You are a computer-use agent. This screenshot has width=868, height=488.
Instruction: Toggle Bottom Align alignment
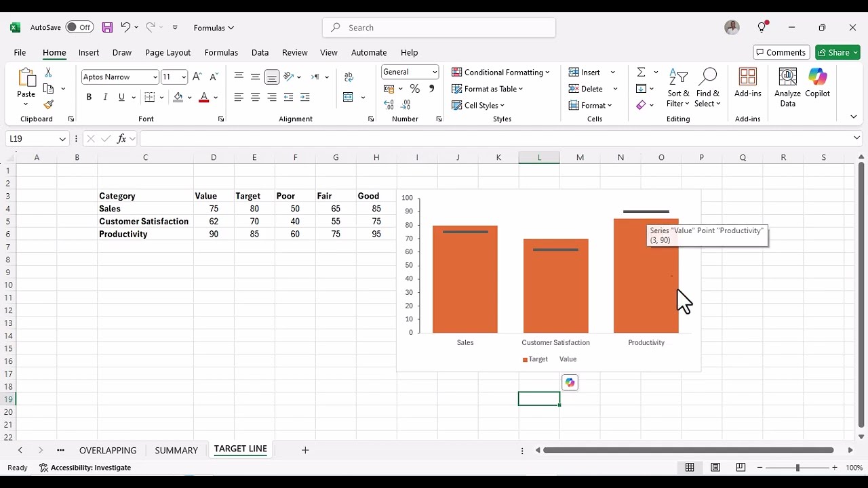tap(272, 77)
